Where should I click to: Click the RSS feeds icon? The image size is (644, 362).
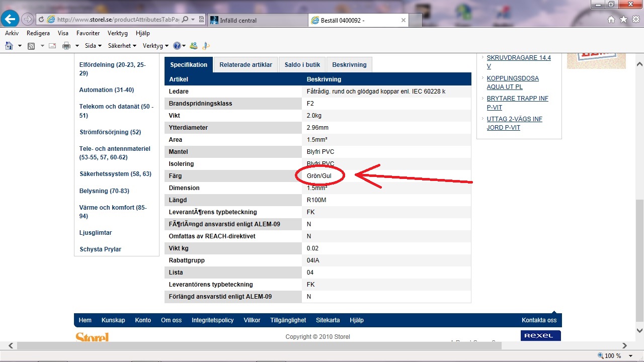[31, 46]
